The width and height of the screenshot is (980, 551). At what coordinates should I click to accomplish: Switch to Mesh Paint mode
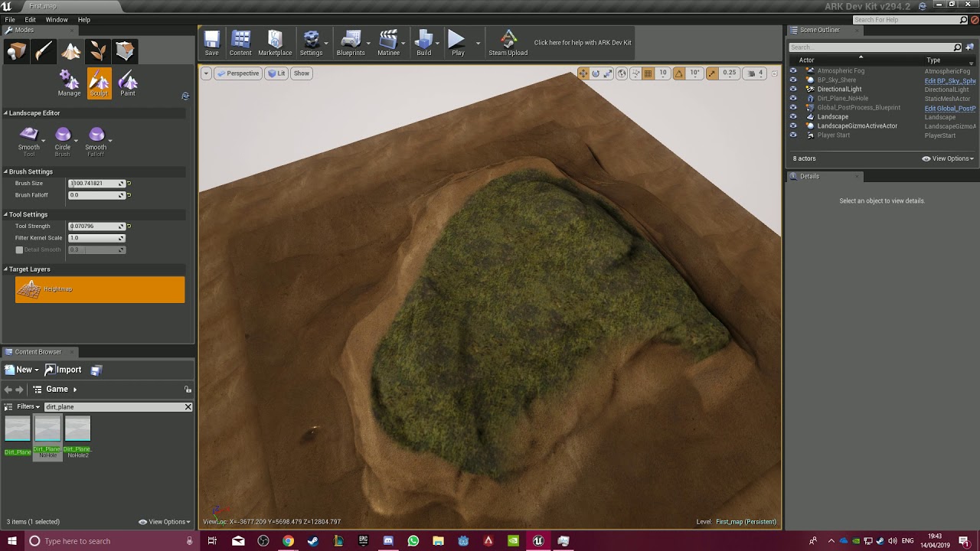point(44,51)
